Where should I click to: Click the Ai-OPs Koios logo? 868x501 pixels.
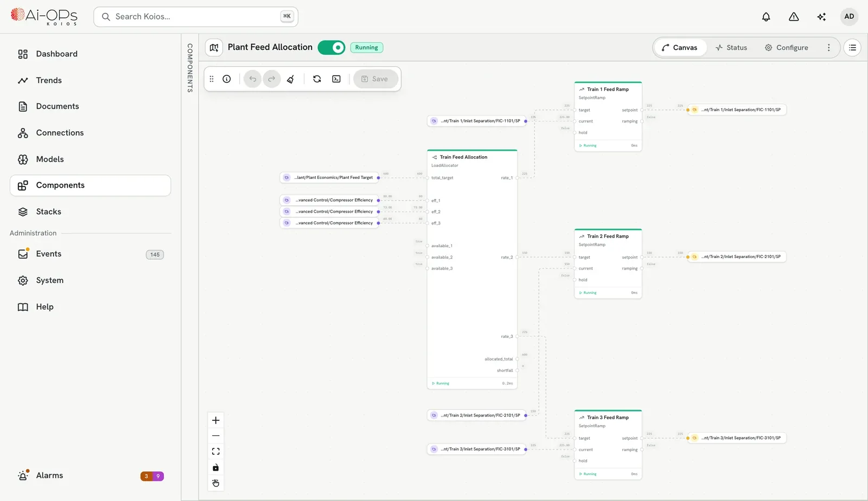[x=44, y=16]
